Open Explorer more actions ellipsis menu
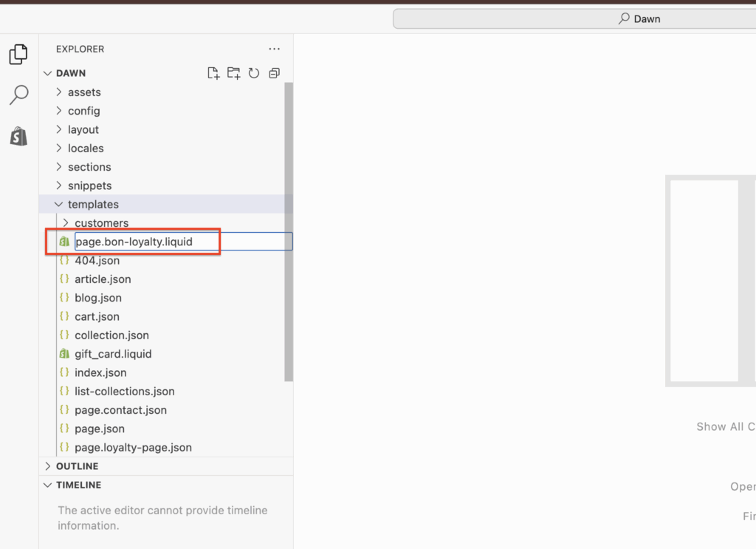 point(274,50)
